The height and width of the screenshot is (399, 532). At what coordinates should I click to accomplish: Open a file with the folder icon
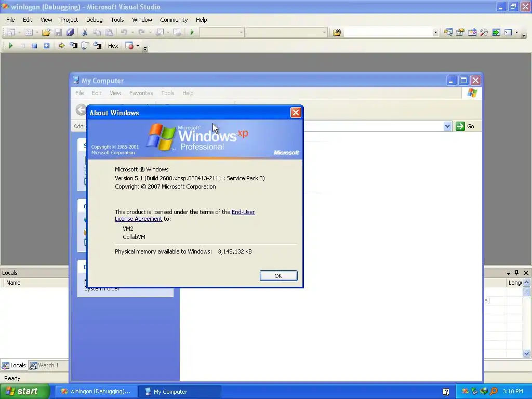pos(46,32)
